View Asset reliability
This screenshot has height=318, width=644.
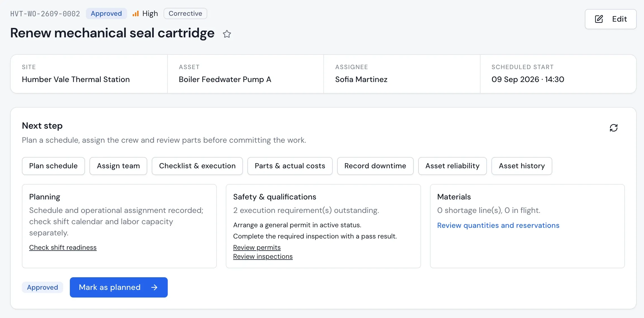coord(452,166)
